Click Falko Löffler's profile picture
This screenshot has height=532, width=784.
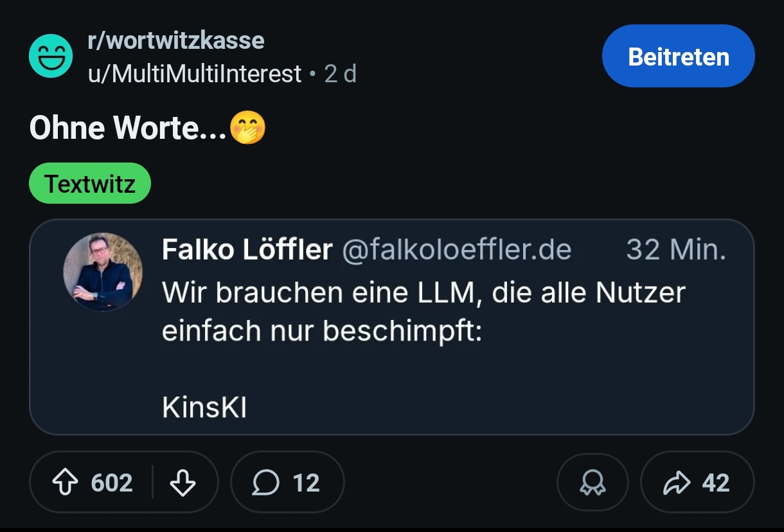pos(103,272)
